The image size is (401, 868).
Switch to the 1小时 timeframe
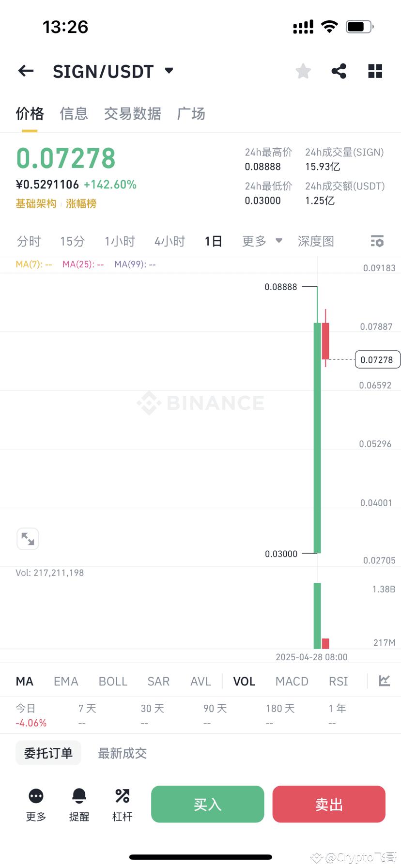click(x=119, y=241)
